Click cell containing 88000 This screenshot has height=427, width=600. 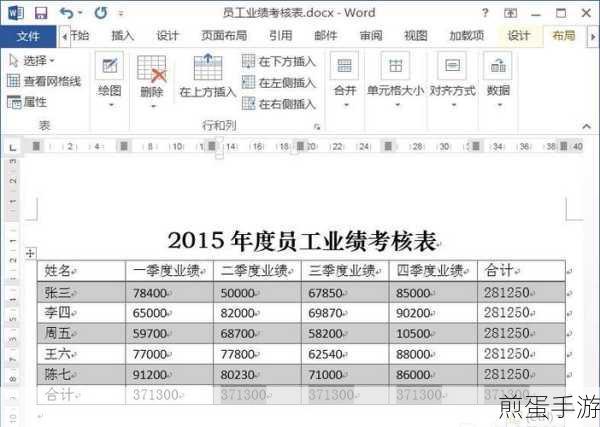[x=433, y=354]
